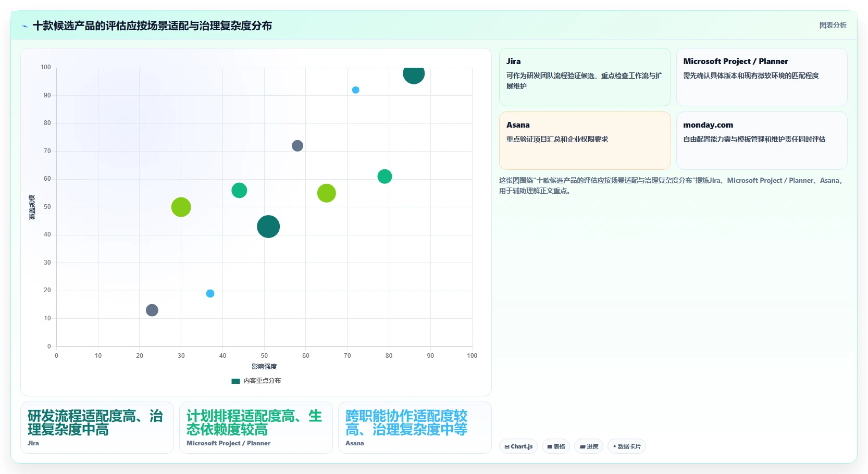Screen dimensions: 868x474
Task: Click the text 需先确认具体版本和现有微软环境的匹配程度
Action: coord(751,76)
